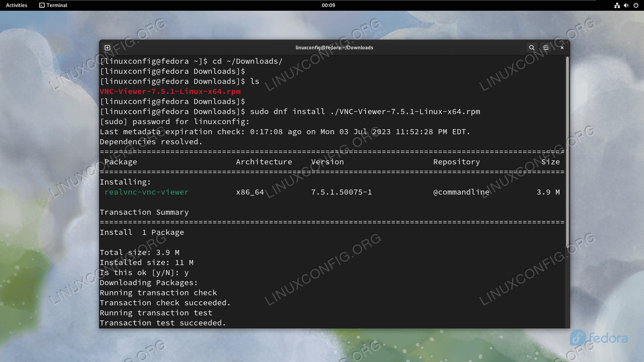Viewport: 644px width, 362px height.
Task: Click the 'Downloading Packages:' line
Action: point(149,283)
